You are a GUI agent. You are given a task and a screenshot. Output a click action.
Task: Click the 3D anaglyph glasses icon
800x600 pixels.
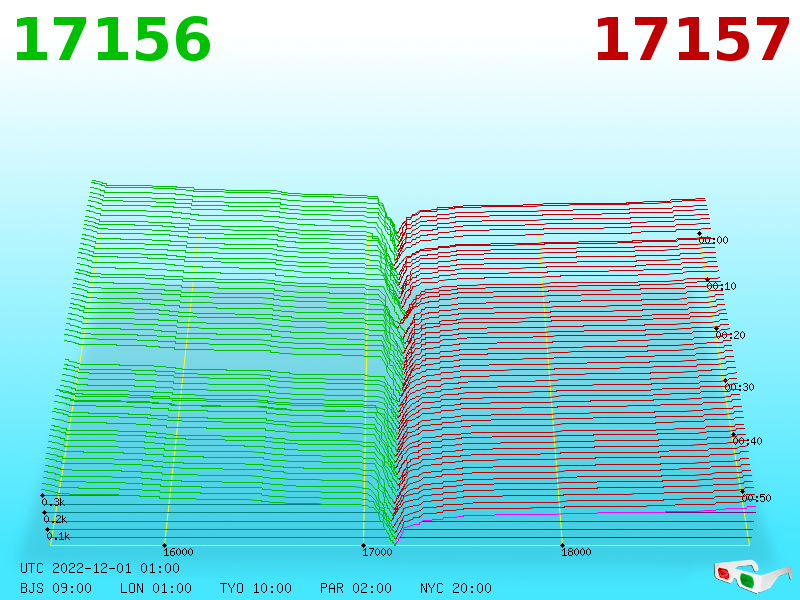click(x=753, y=577)
